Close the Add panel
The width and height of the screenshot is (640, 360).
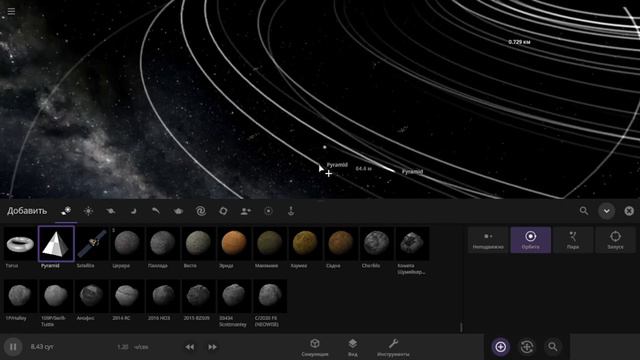(x=629, y=211)
